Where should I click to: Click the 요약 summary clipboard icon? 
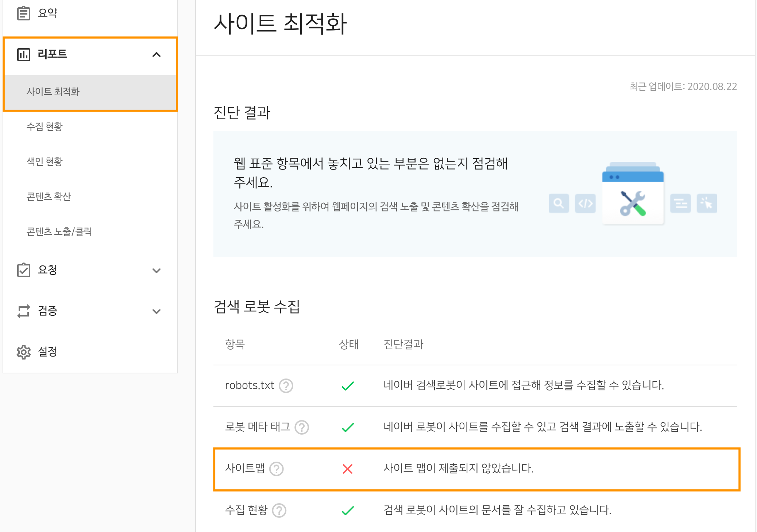pyautogui.click(x=24, y=13)
